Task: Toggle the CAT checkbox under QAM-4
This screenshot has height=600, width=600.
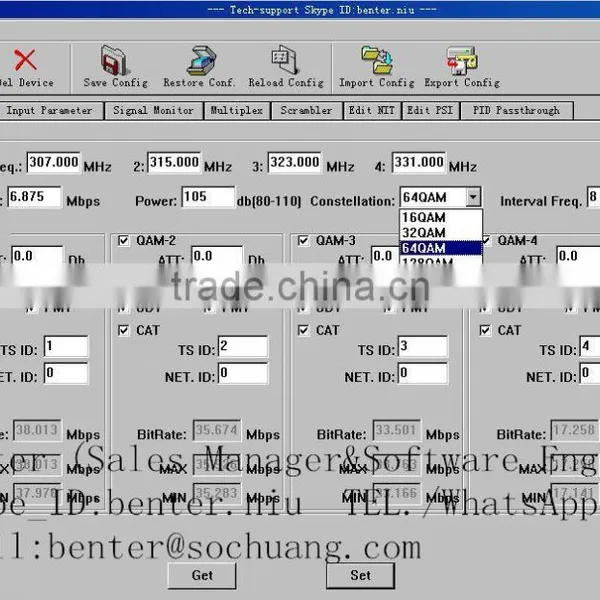Action: [x=485, y=330]
